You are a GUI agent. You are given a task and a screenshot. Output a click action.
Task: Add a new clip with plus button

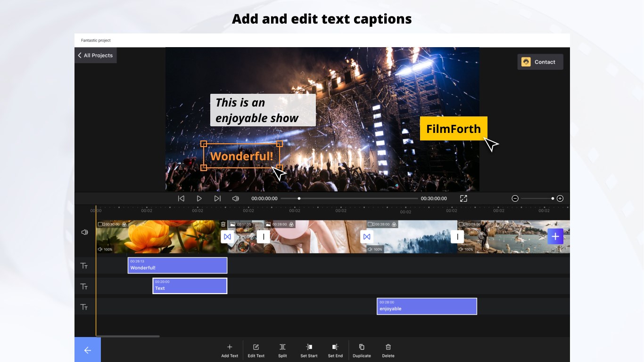coord(555,236)
